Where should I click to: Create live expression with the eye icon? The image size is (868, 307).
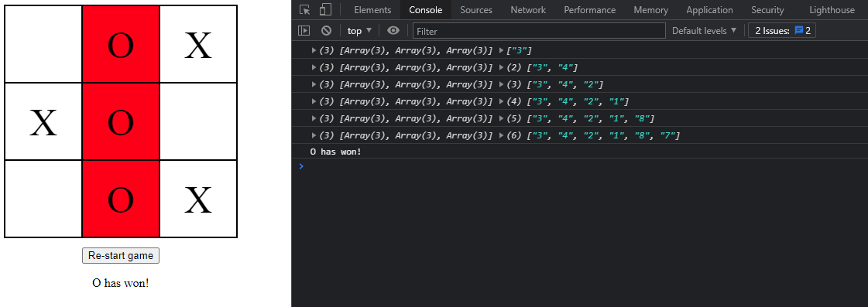click(x=393, y=30)
